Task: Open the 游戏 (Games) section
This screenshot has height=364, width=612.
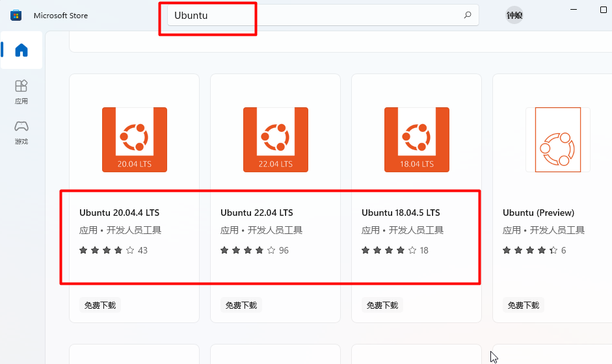Action: pos(21,133)
